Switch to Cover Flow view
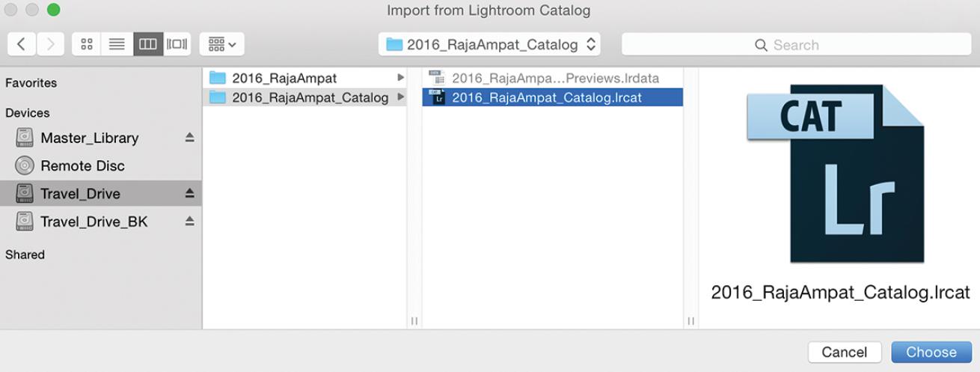Screen dimensions: 980x372 point(177,44)
